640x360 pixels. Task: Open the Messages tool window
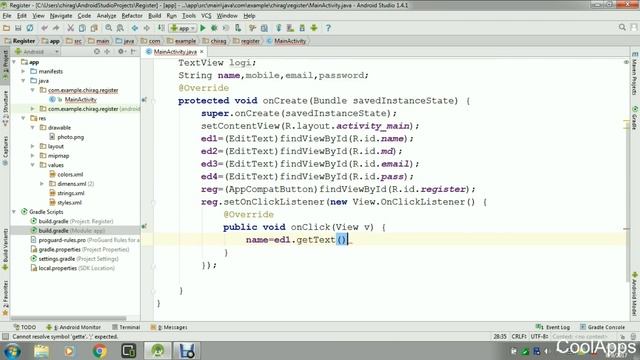pyautogui.click(x=169, y=327)
